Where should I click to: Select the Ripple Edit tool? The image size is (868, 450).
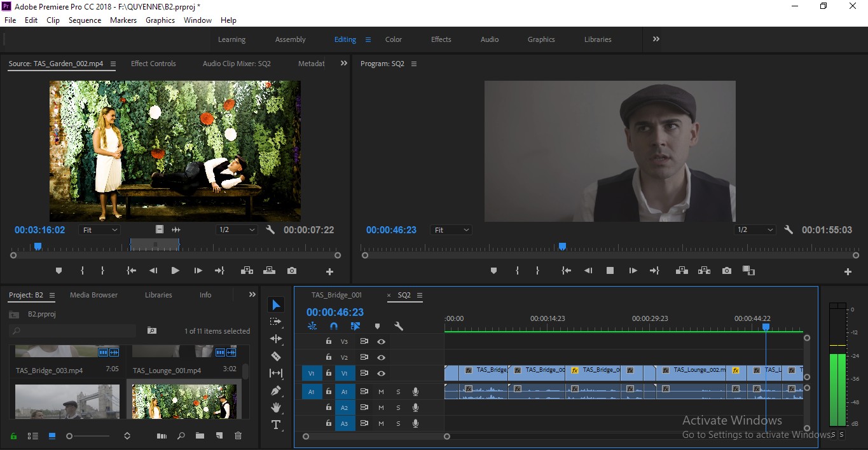pos(276,339)
